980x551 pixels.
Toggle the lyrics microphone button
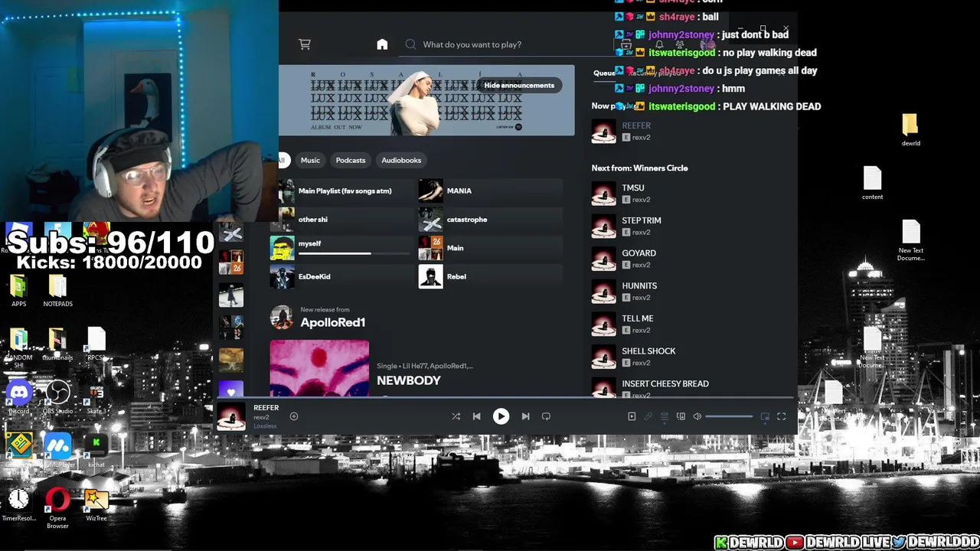click(648, 416)
